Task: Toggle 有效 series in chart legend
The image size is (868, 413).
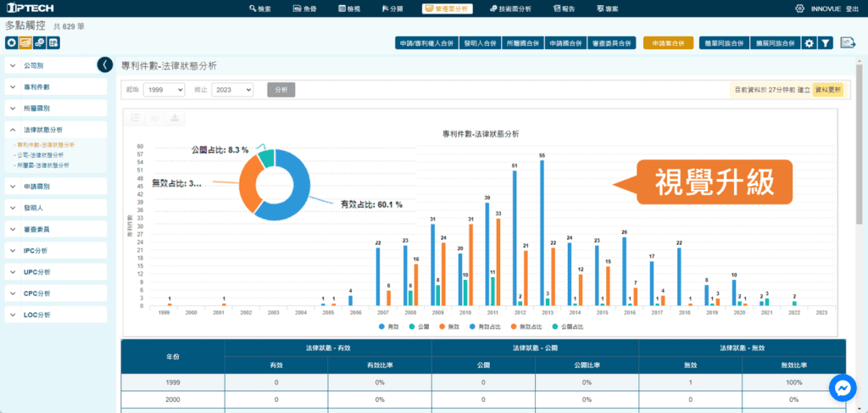Action: 388,326
